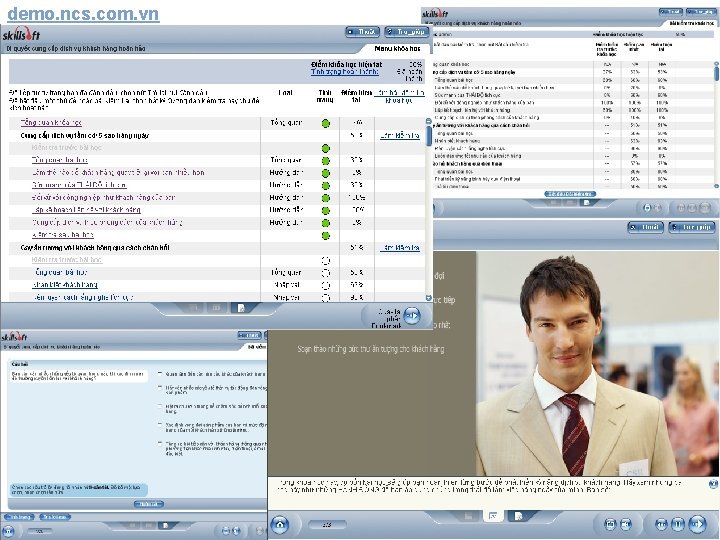Click the page icon below the score report
Screen dimensions: 720x540
point(586,202)
